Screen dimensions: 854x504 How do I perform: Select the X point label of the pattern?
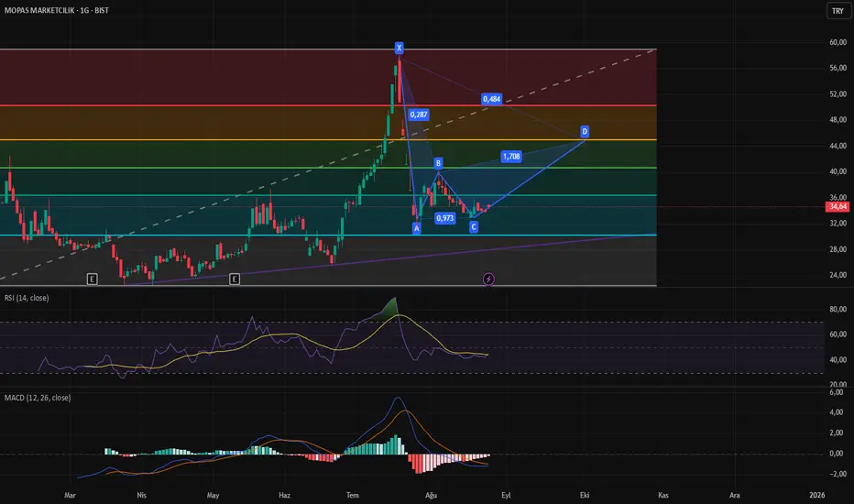point(399,48)
